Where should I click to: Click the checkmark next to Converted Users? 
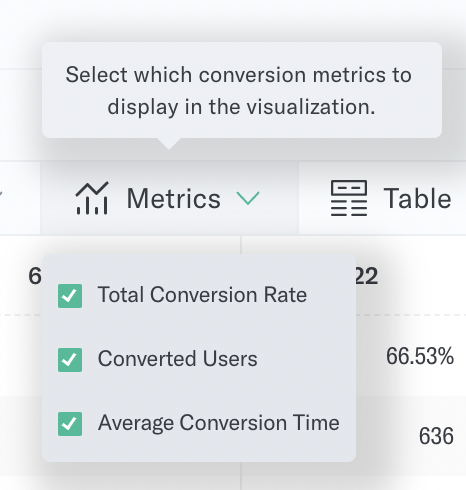pyautogui.click(x=70, y=360)
